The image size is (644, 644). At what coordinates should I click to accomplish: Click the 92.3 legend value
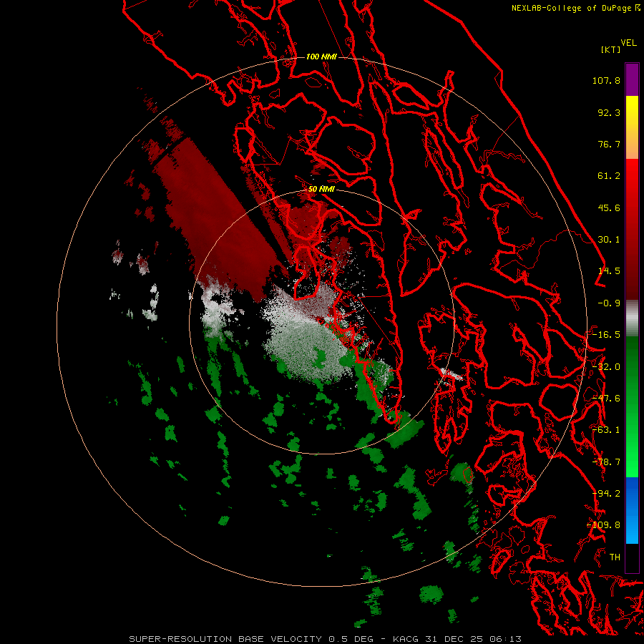(x=609, y=112)
